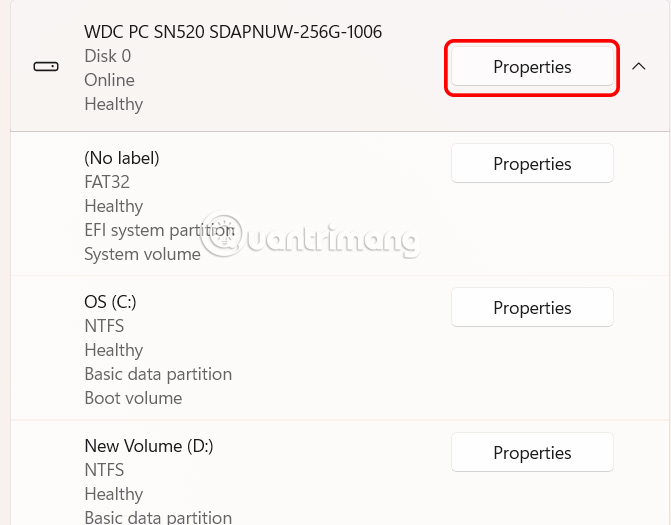Click the Boot volume label
671x525 pixels.
(x=133, y=398)
